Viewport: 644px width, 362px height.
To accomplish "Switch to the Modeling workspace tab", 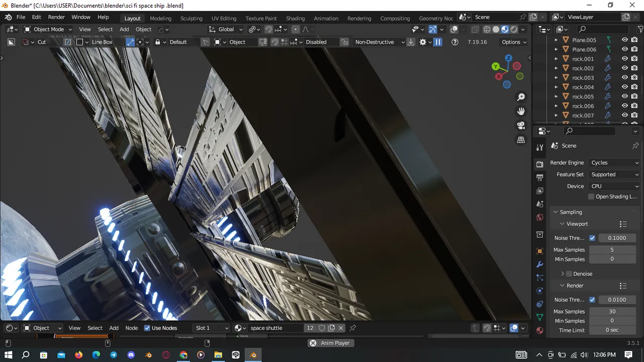I will point(160,19).
